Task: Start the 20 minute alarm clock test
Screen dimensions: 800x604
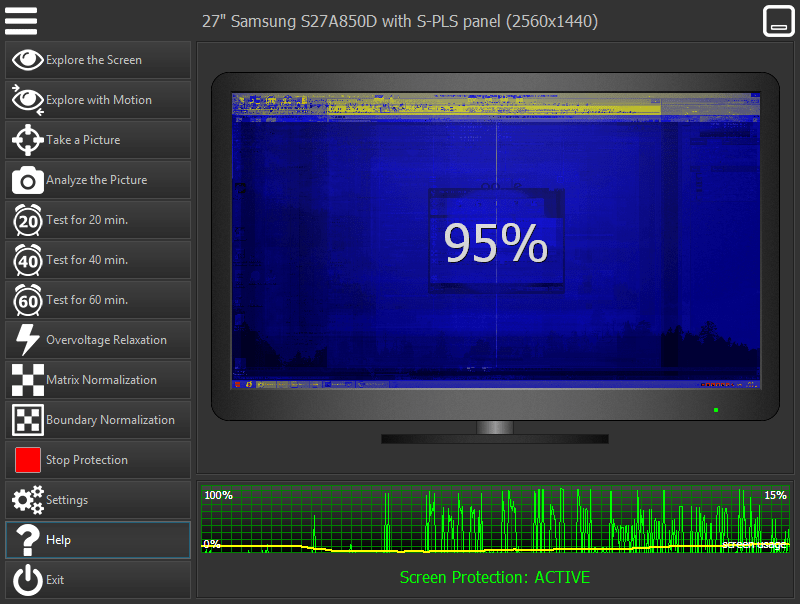Action: (28, 220)
